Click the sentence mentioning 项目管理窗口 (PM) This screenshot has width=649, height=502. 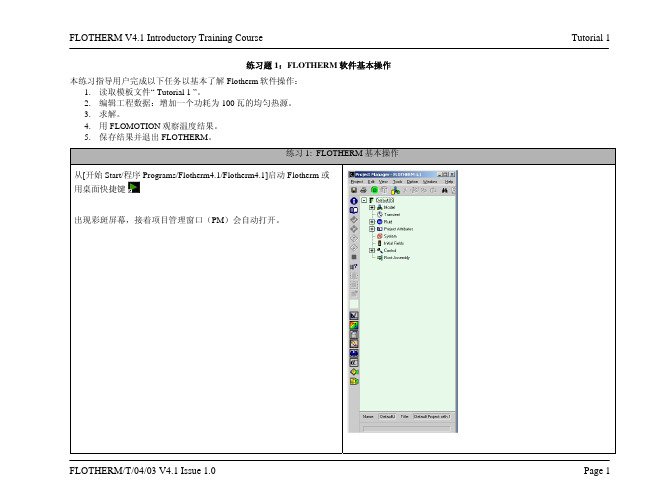[x=178, y=220]
